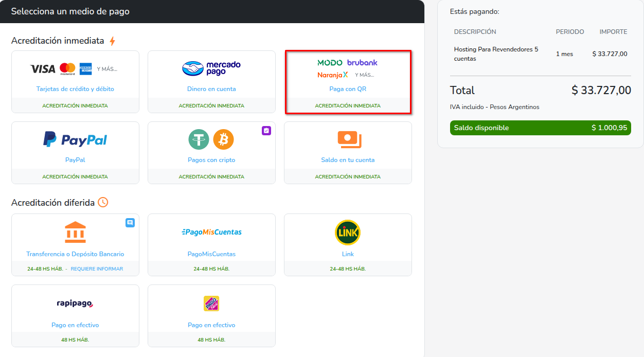The width and height of the screenshot is (644, 357).
Task: Click the $ 1.000,95 balance value
Action: coord(610,128)
